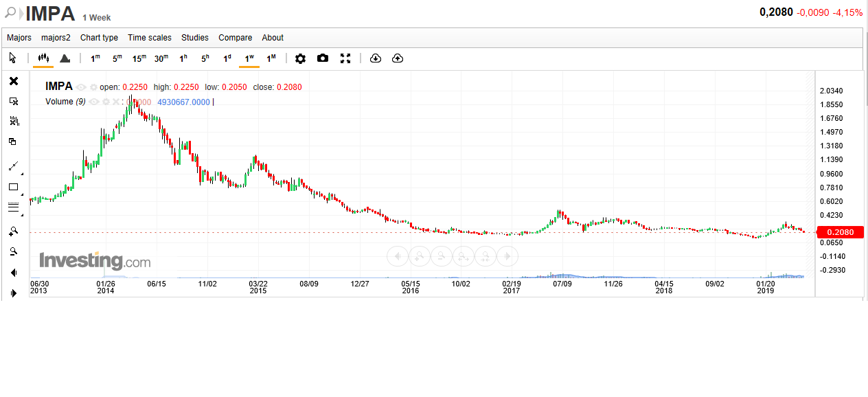Take chart snapshot with camera icon
The width and height of the screenshot is (868, 397).
click(323, 58)
